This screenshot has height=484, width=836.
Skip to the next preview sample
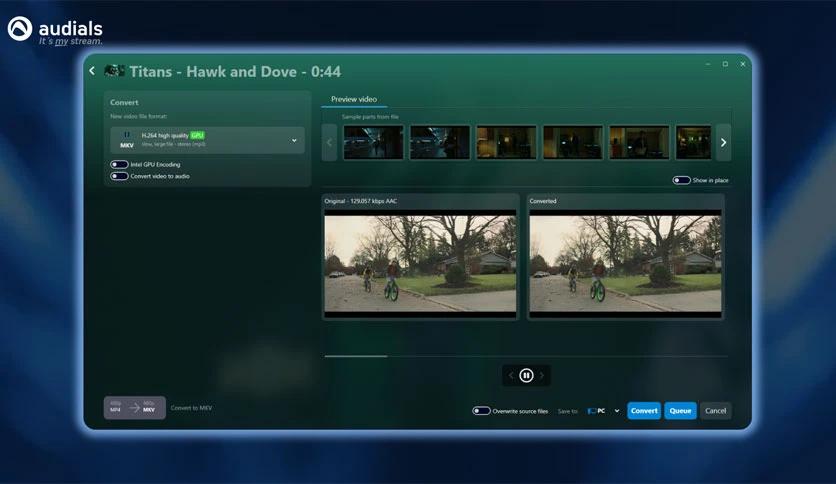click(542, 376)
